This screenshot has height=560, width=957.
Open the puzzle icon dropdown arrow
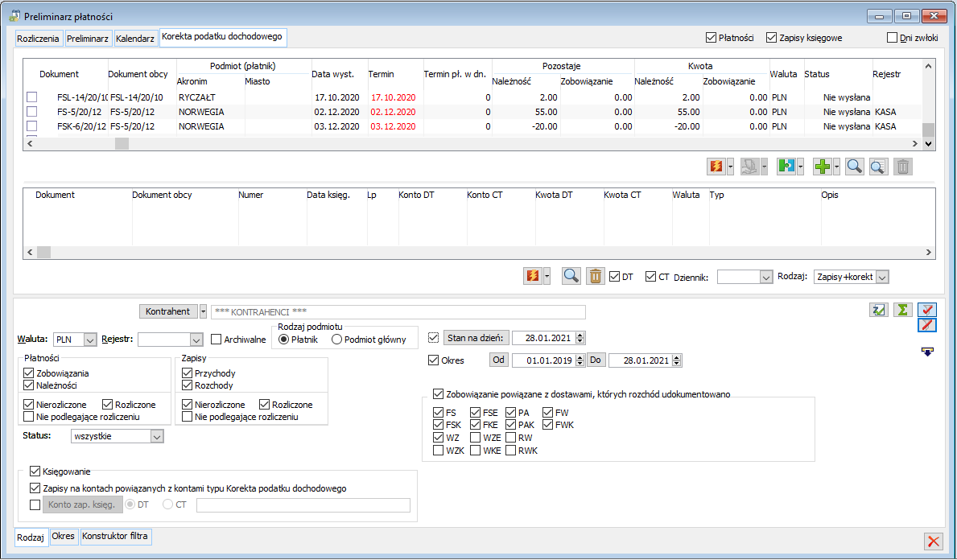[x=799, y=167]
